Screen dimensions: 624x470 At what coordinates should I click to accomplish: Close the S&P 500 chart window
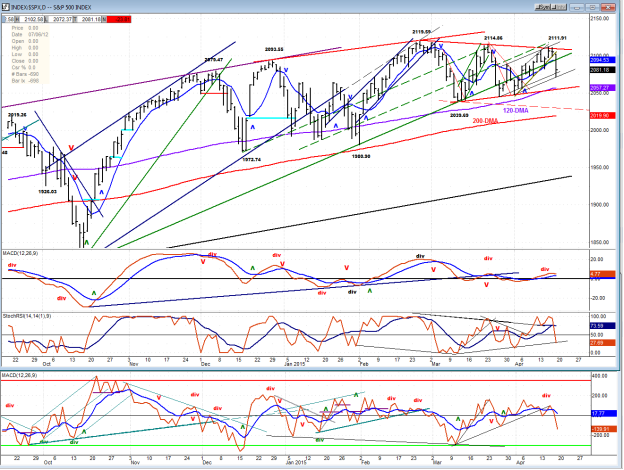click(x=608, y=7)
